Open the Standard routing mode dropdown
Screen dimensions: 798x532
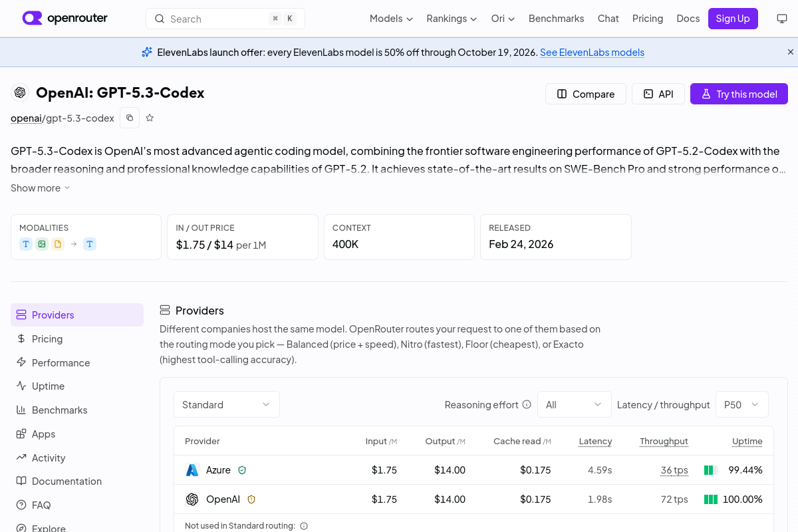(227, 404)
